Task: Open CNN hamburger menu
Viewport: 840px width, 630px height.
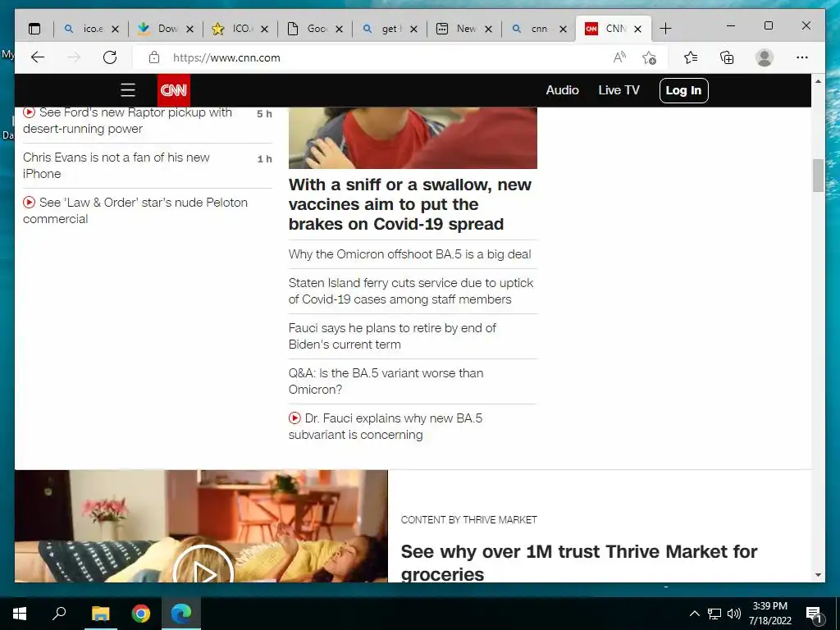Action: coord(127,90)
